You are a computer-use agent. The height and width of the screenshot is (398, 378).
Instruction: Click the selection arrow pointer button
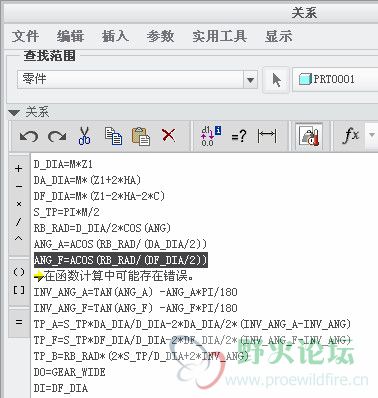[x=276, y=80]
